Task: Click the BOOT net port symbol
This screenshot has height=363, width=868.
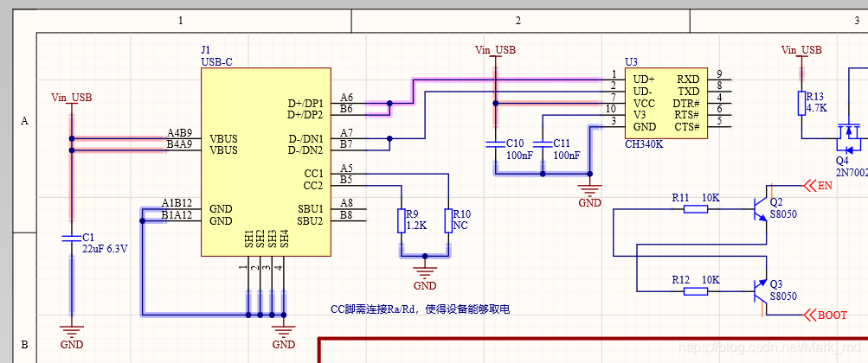Action: click(x=825, y=315)
